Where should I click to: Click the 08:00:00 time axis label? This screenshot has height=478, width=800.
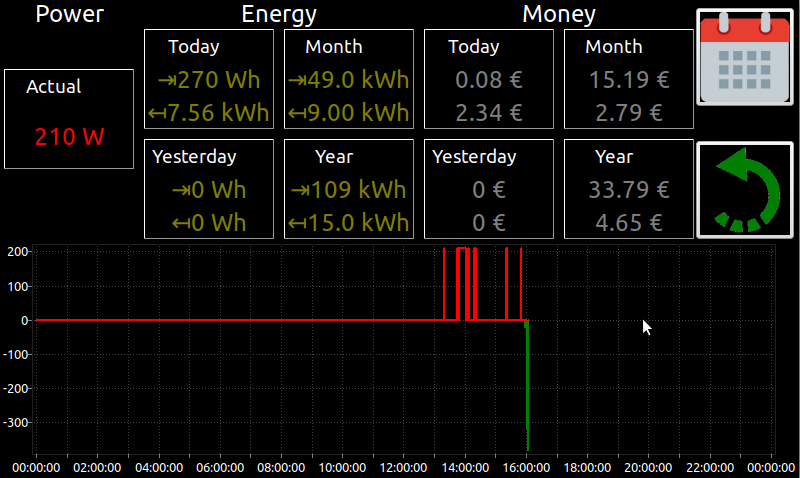coord(281,468)
